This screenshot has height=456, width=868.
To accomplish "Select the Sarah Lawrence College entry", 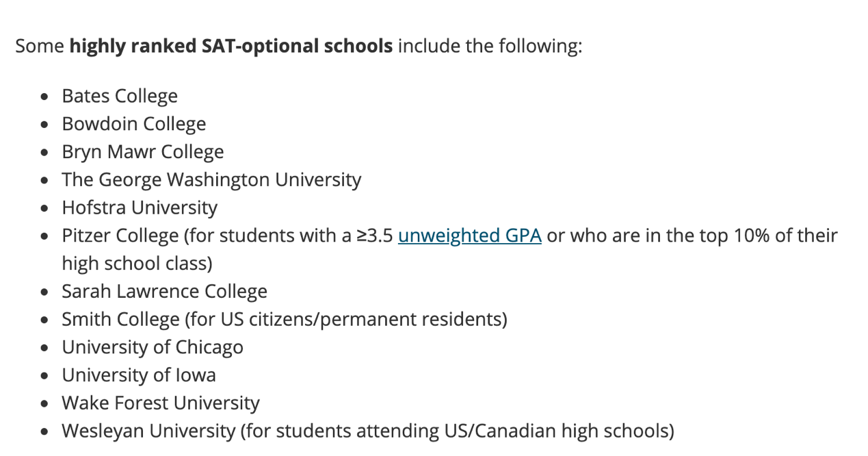I will [x=165, y=292].
